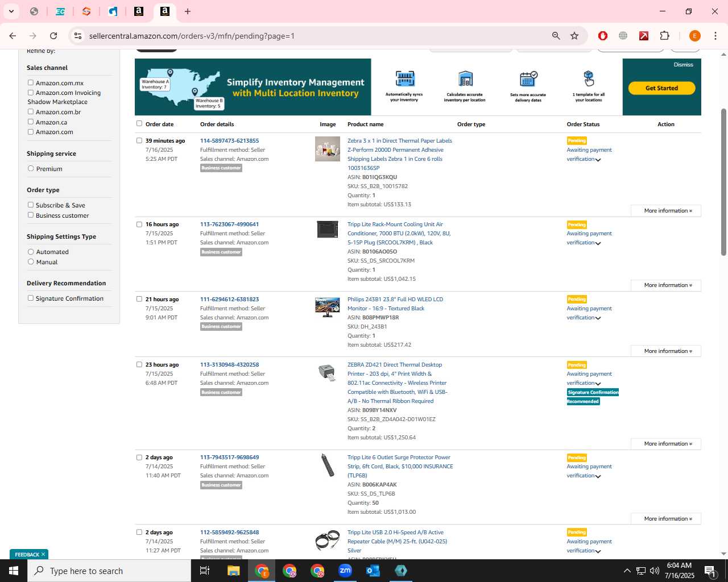Screen dimensions: 728x582
Task: Open the red Opera-style extension icon
Action: 603,36
